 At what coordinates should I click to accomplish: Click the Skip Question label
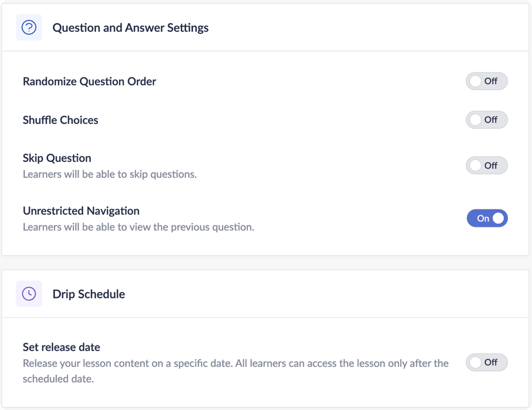coord(57,158)
